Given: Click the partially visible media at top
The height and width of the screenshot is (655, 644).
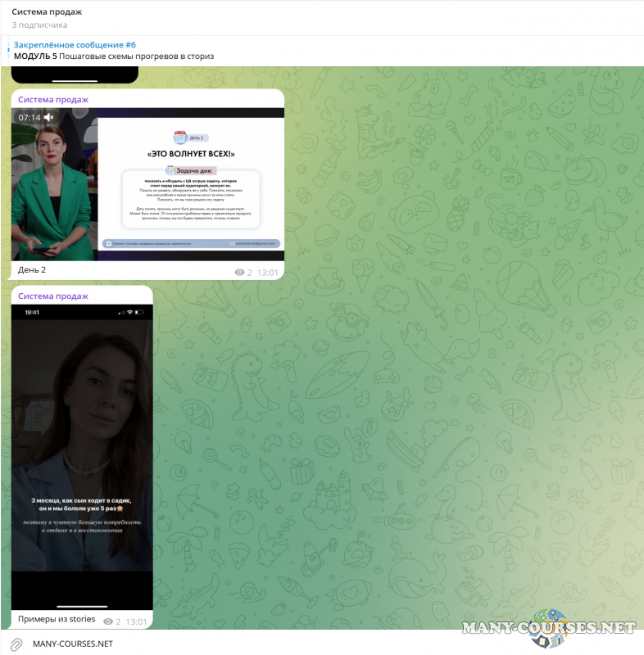Looking at the screenshot, I should (75, 75).
